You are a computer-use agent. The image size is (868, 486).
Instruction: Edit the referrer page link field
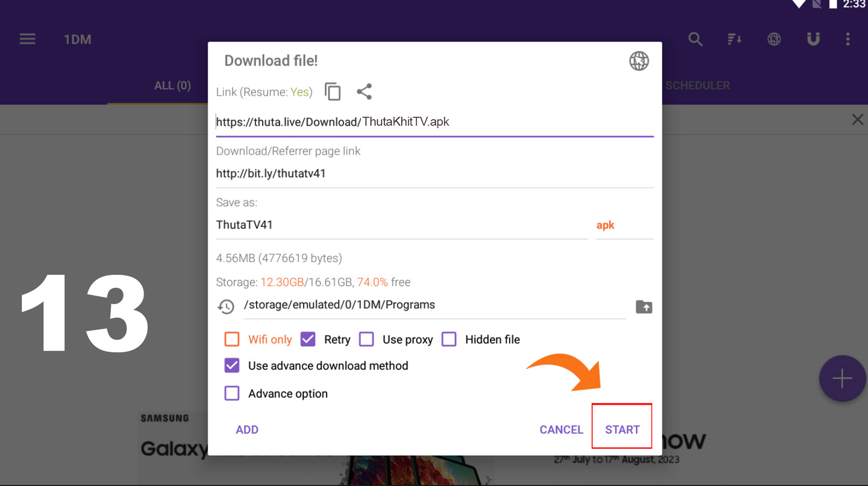click(x=434, y=173)
